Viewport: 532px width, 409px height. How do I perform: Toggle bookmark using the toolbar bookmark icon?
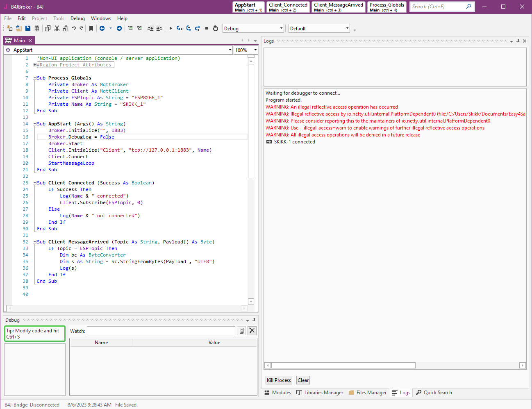[91, 28]
